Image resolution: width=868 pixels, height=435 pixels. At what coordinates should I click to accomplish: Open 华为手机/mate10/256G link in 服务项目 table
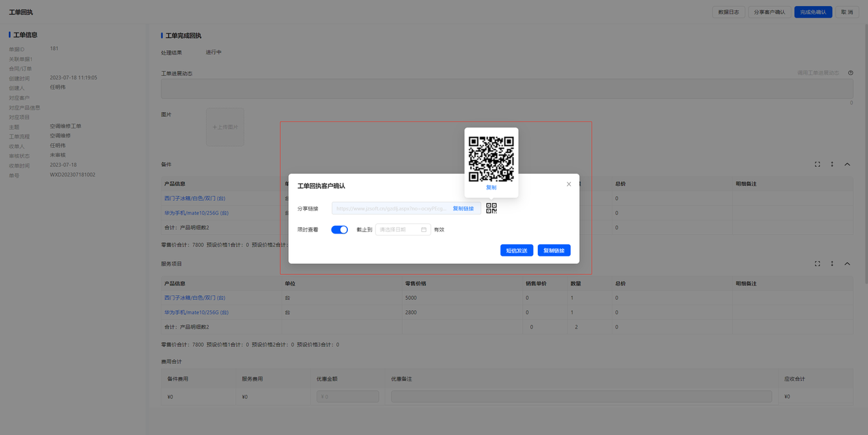196,312
